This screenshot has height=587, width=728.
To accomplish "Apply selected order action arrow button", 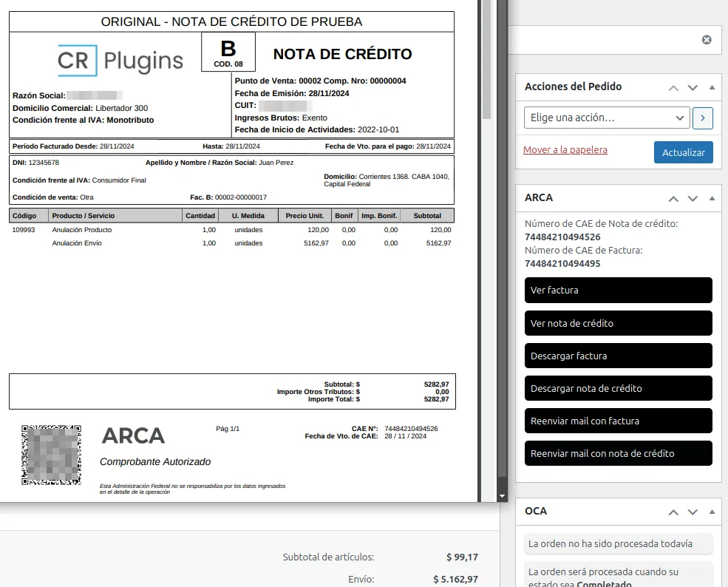I will (703, 118).
